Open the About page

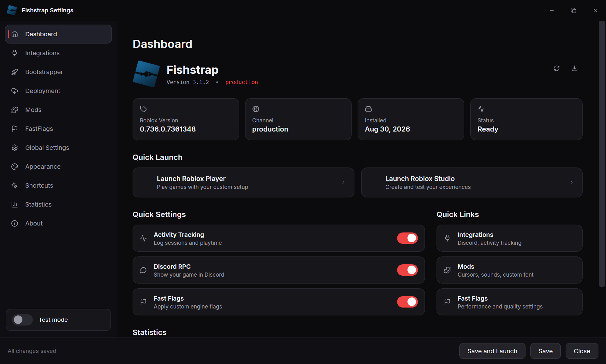(58, 223)
